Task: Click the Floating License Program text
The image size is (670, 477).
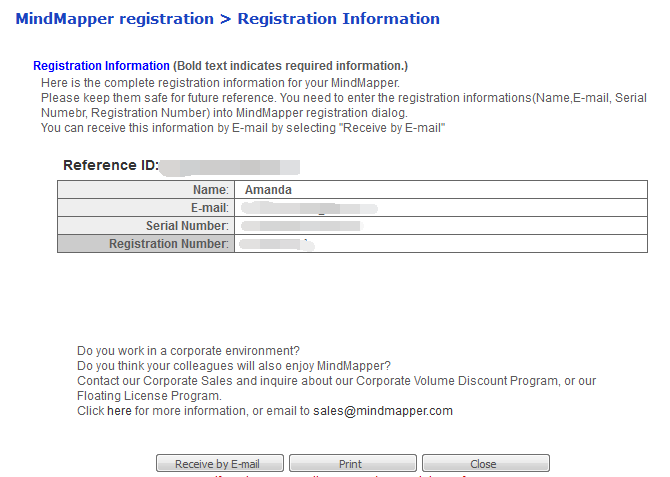Action: (x=149, y=396)
